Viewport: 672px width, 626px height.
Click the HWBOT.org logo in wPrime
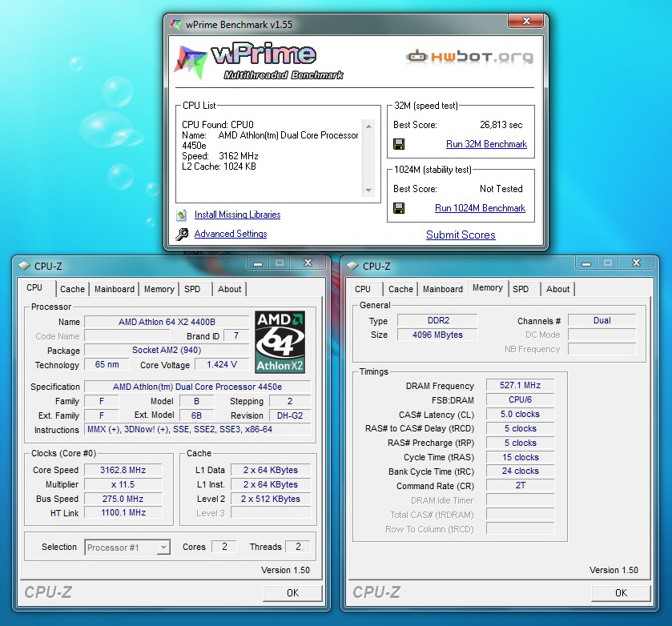tap(469, 57)
